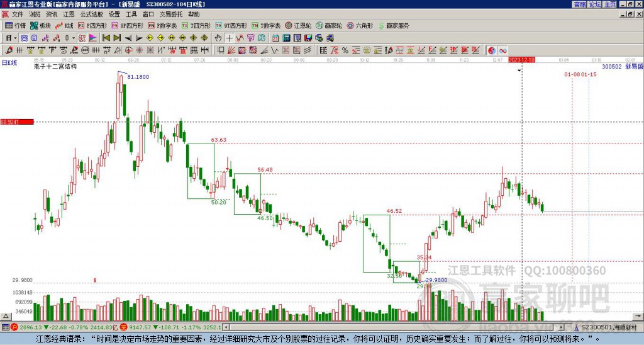Click SZ300501 海顺新材 in status bar
Screen dimensions: 644x345
coord(609,327)
